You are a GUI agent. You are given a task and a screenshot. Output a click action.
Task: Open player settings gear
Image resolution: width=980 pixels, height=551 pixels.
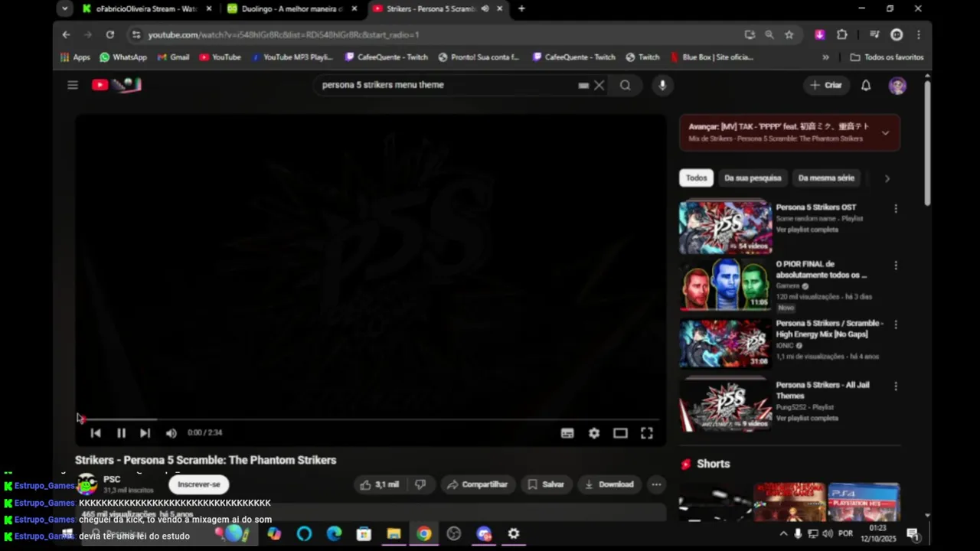[x=594, y=433]
